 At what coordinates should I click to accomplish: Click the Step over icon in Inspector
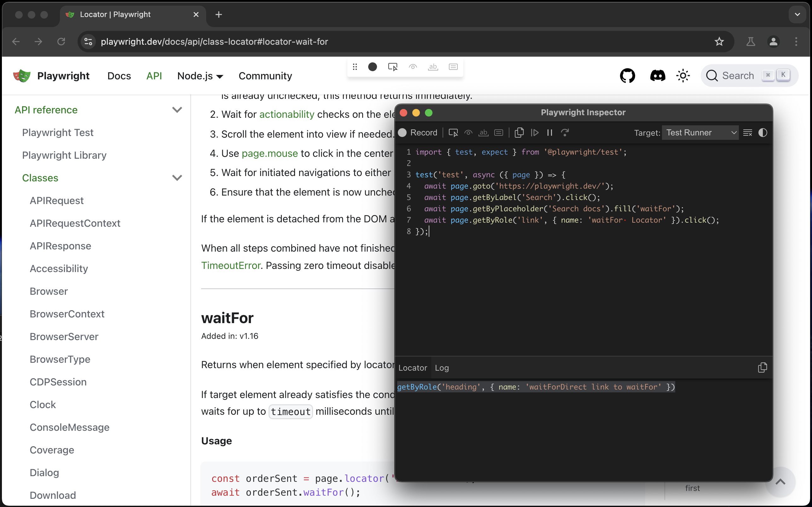pyautogui.click(x=565, y=133)
